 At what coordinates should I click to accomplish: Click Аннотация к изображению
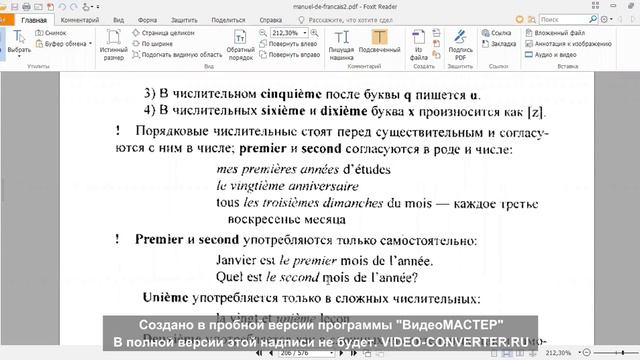click(568, 44)
